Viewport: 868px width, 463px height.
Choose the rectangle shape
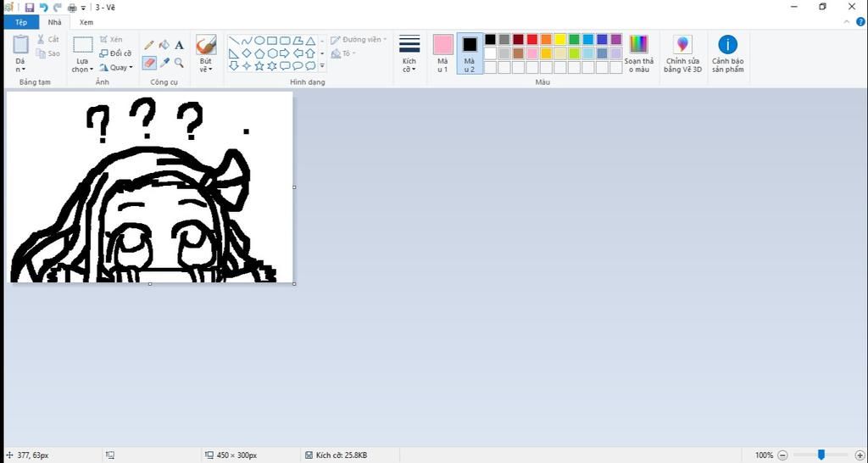[272, 41]
